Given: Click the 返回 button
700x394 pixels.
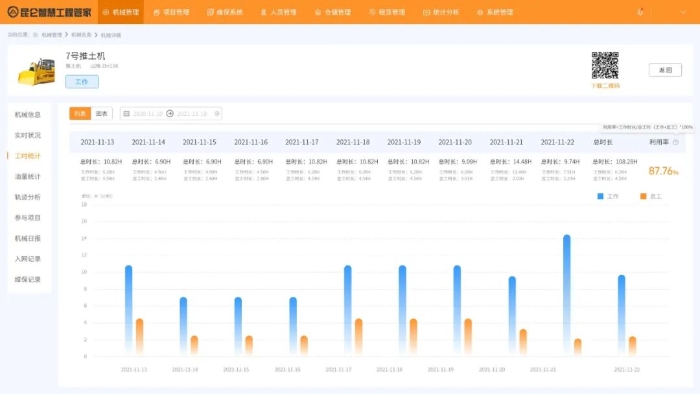Looking at the screenshot, I should click(665, 70).
